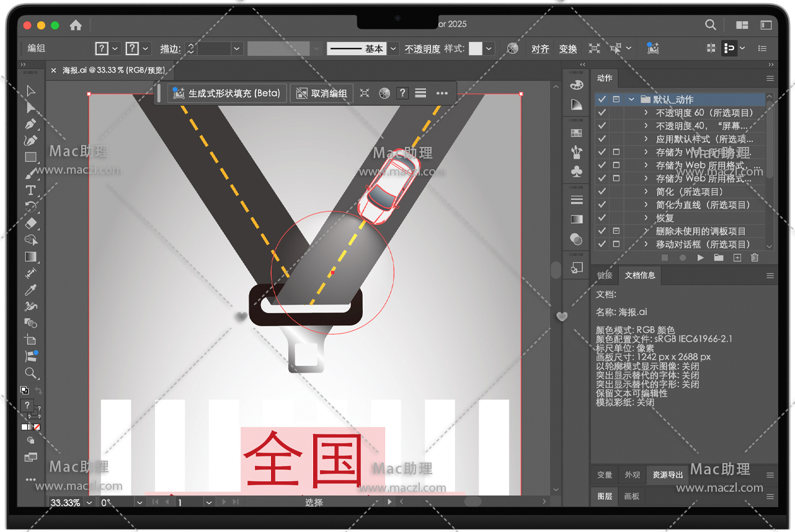
Task: Click the 取消编组 button
Action: (321, 93)
